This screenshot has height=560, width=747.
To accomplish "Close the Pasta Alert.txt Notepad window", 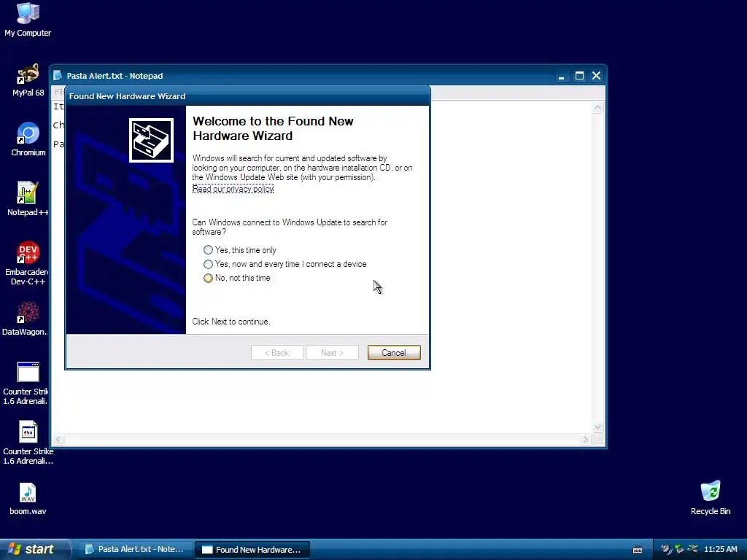I will click(597, 76).
